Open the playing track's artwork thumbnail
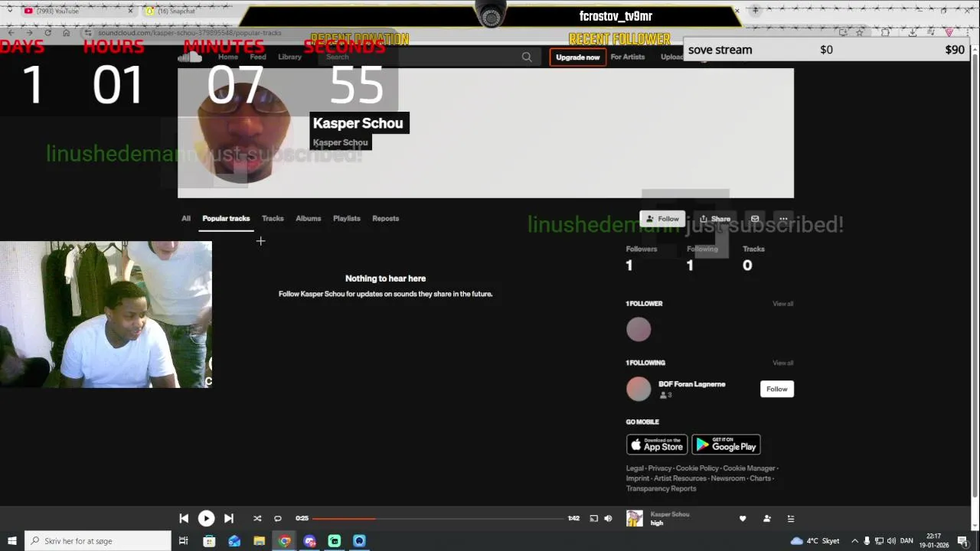980x551 pixels. [x=635, y=518]
